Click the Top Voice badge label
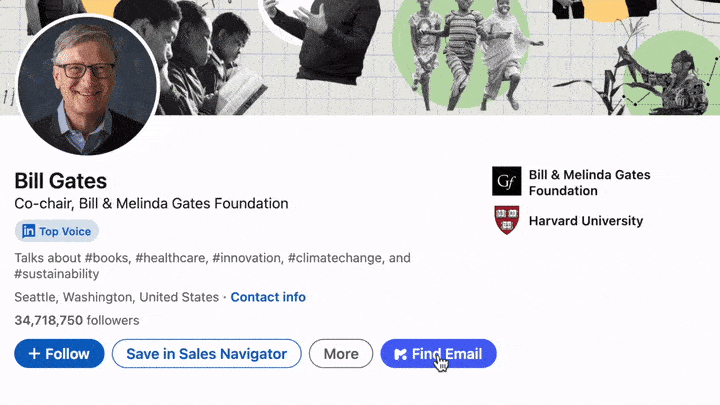Viewport: 720px width, 405px height. 65,231
